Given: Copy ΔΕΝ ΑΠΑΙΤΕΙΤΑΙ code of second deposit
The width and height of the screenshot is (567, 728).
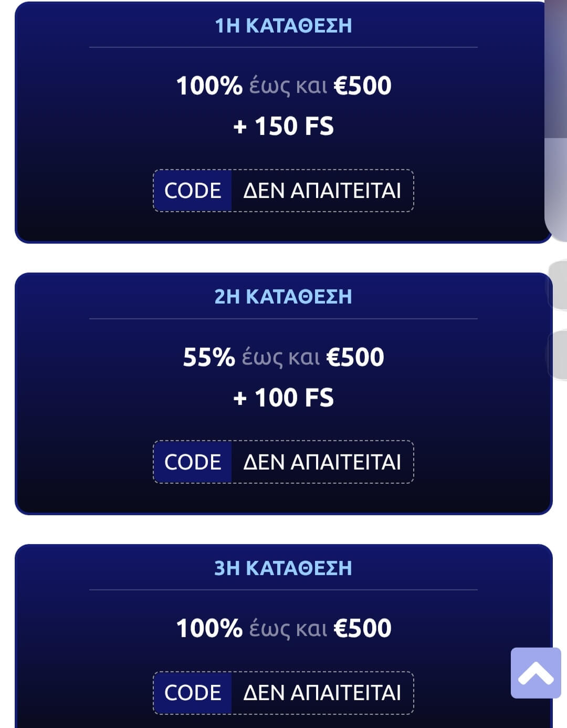Looking at the screenshot, I should 322,462.
